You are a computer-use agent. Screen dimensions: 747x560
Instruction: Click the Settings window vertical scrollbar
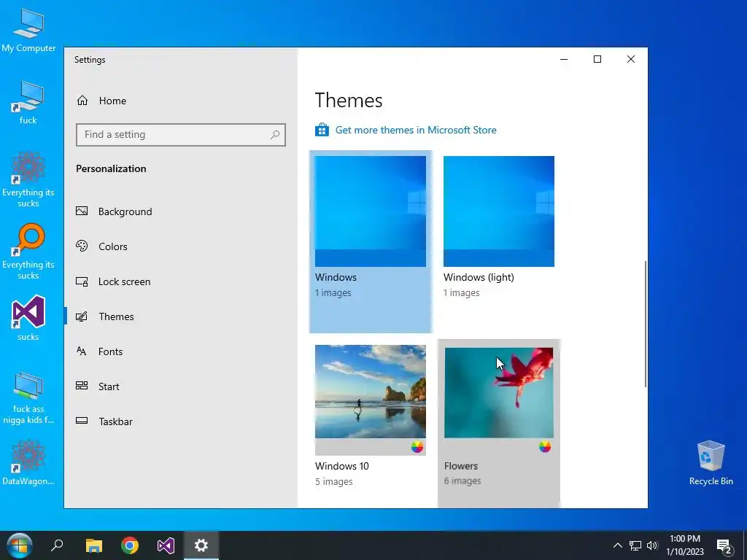click(646, 324)
